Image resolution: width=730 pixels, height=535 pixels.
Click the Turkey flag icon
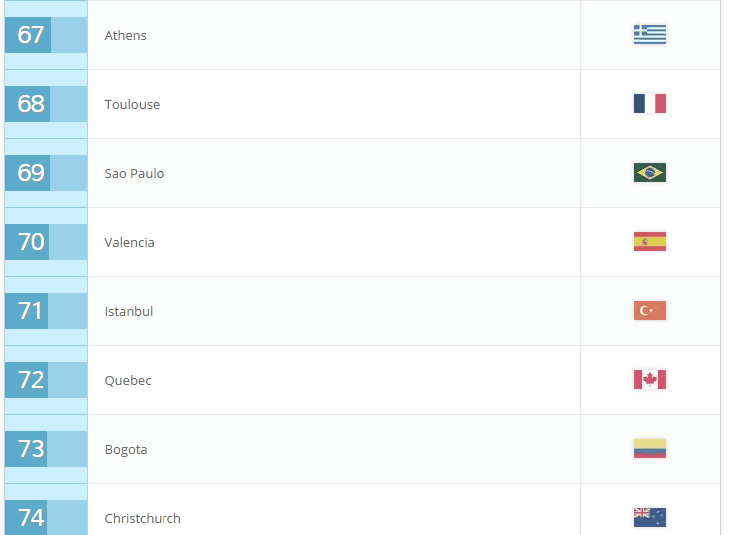(649, 310)
